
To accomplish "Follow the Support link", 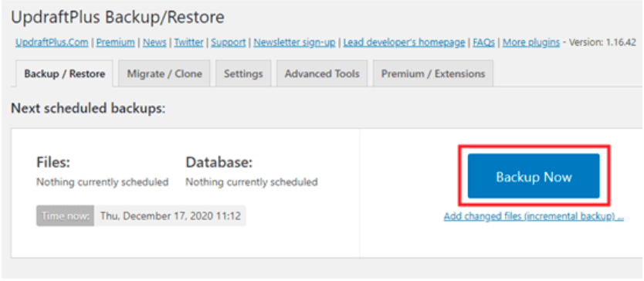I will [229, 42].
